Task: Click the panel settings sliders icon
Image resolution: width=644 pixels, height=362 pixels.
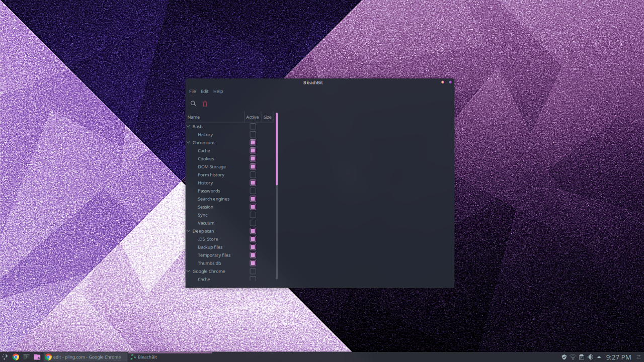Action: [639, 357]
